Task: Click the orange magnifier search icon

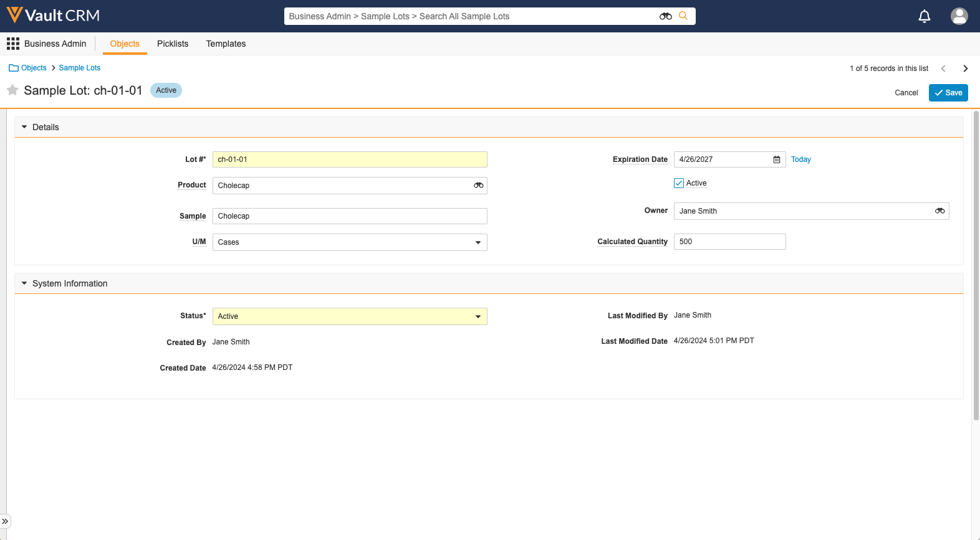Action: pos(683,16)
